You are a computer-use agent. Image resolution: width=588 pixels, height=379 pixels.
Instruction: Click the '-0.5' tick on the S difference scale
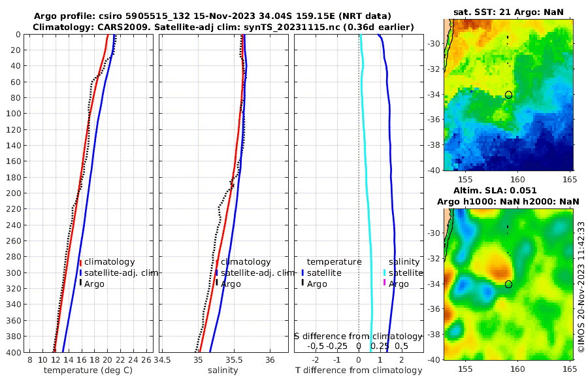click(316, 346)
